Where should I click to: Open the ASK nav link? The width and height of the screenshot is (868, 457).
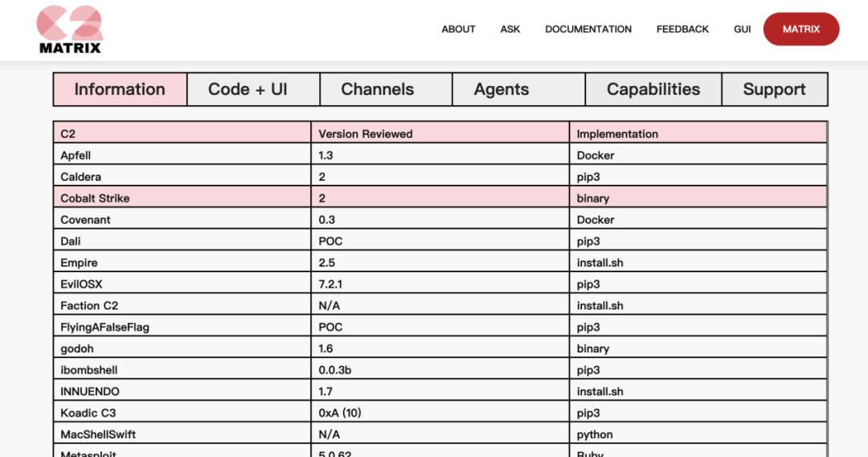510,30
